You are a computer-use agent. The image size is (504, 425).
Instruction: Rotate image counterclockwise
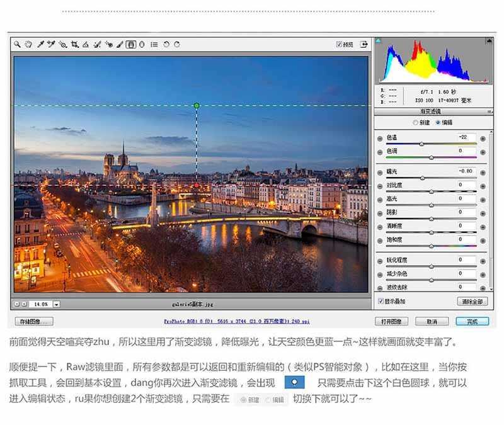click(x=166, y=45)
